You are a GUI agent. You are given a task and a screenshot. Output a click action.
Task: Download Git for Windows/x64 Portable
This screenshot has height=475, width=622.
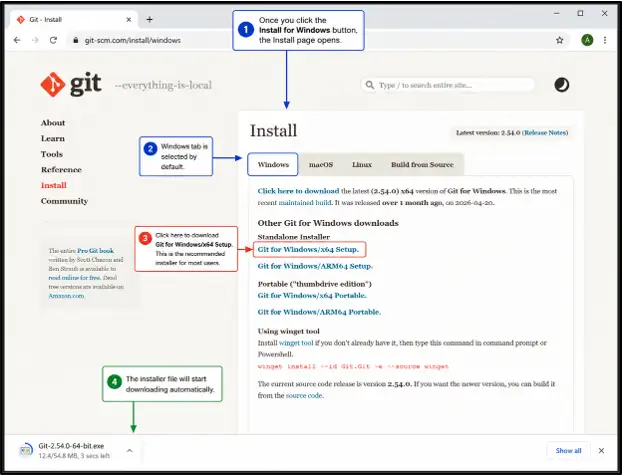coord(312,295)
